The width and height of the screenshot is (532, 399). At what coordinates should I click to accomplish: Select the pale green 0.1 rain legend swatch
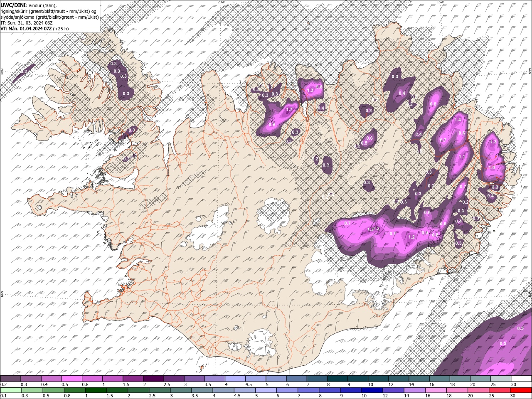tap(11, 390)
